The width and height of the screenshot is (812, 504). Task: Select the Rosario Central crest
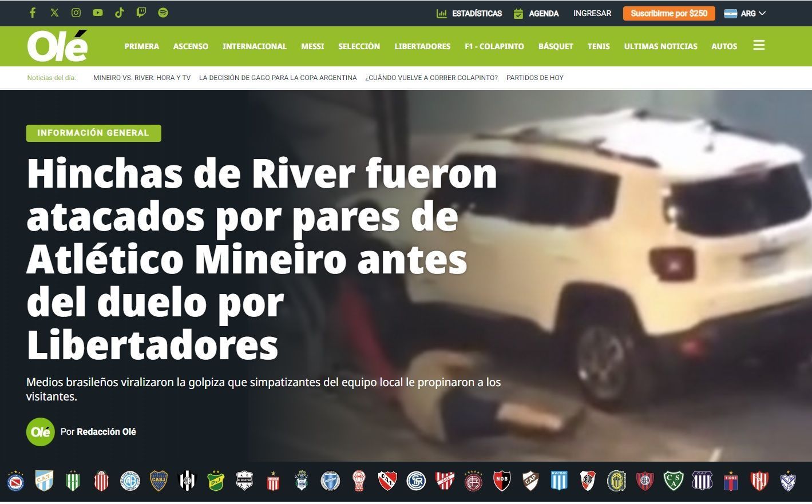[616, 481]
